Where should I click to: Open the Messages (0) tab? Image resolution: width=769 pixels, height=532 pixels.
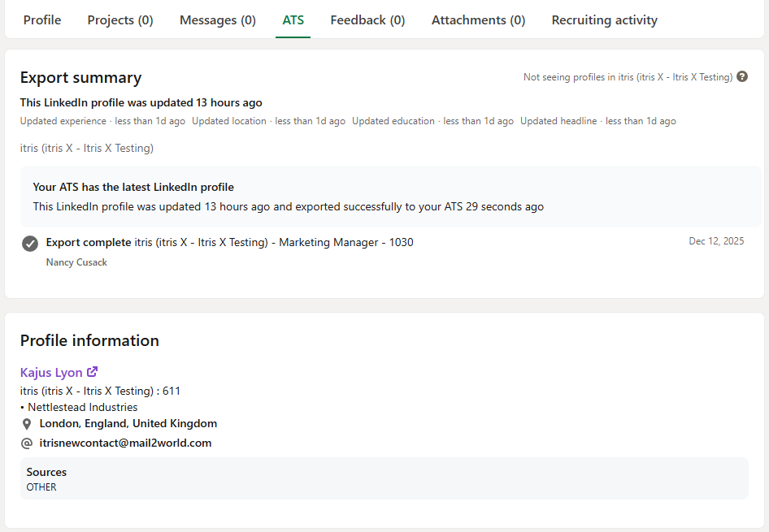point(218,20)
